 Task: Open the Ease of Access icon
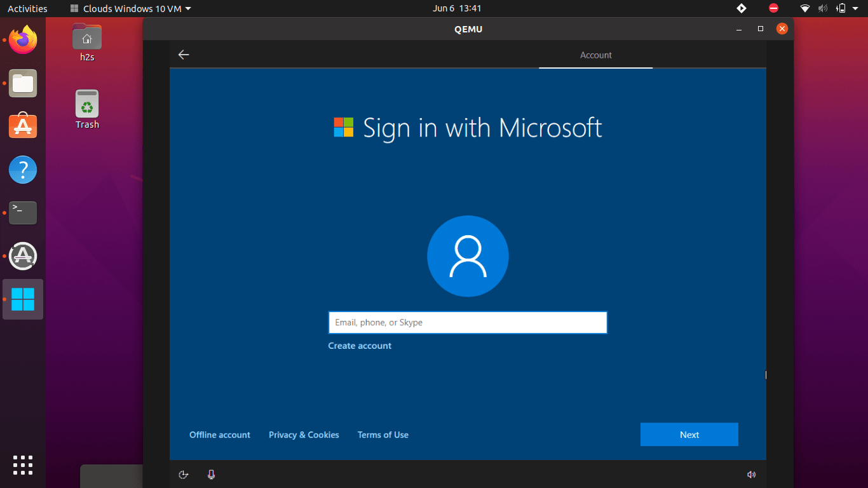pos(184,474)
